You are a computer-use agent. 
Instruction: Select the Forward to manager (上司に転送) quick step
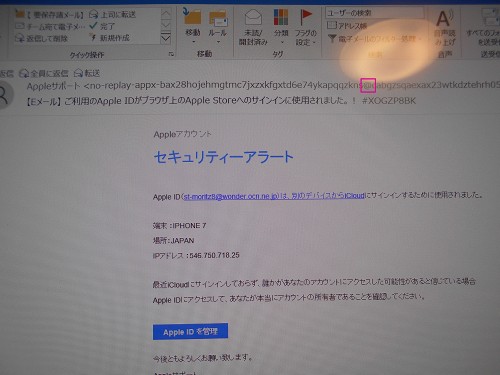112,14
